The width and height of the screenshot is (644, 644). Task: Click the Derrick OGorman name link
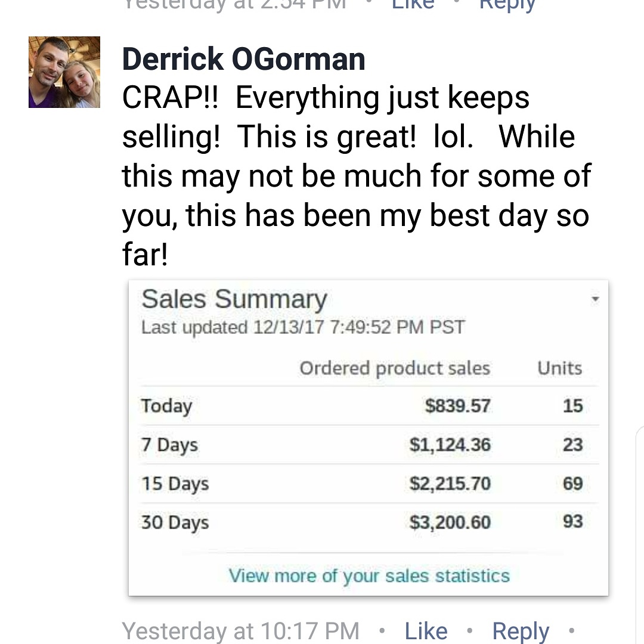click(243, 59)
